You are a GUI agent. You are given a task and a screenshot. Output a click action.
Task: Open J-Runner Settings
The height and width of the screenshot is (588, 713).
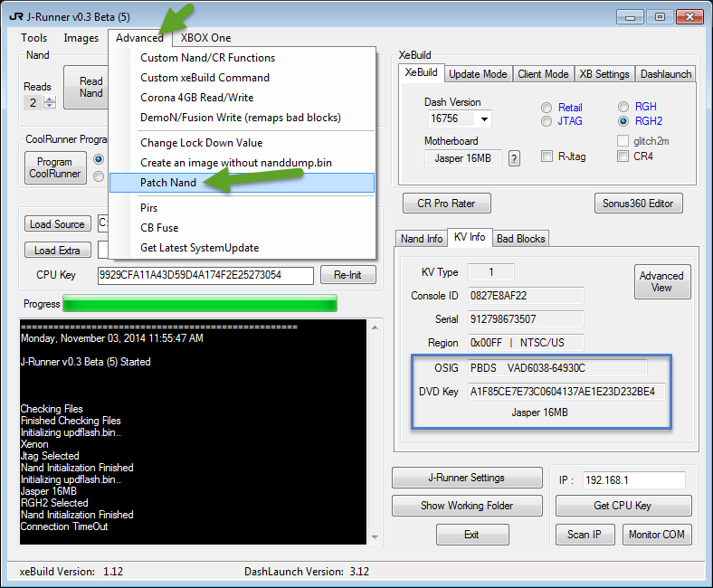(467, 478)
